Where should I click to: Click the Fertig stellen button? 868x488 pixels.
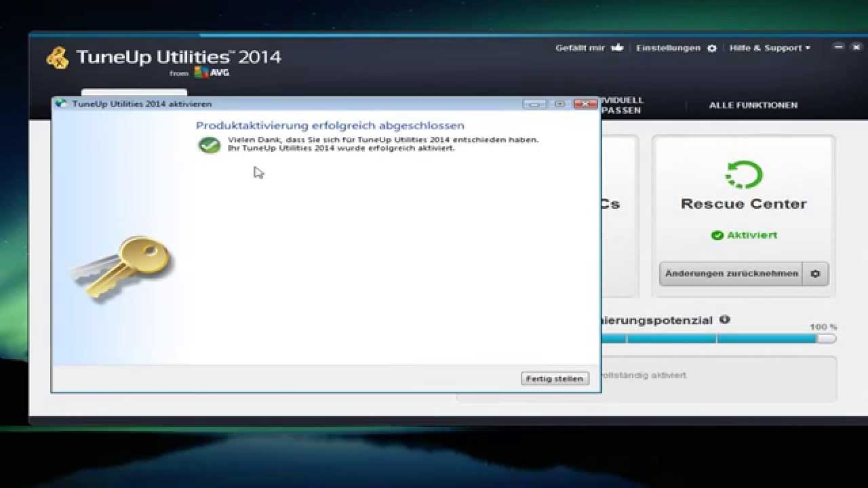coord(555,378)
